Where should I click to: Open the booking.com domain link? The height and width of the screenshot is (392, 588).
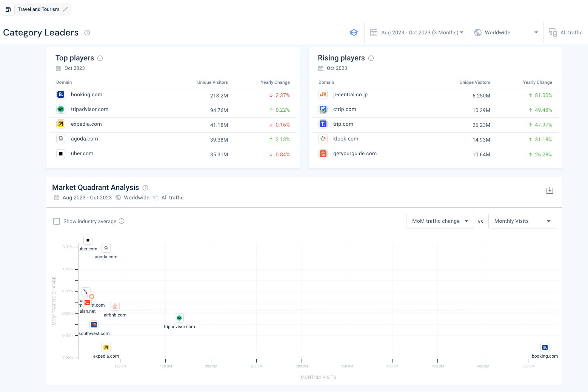(86, 95)
